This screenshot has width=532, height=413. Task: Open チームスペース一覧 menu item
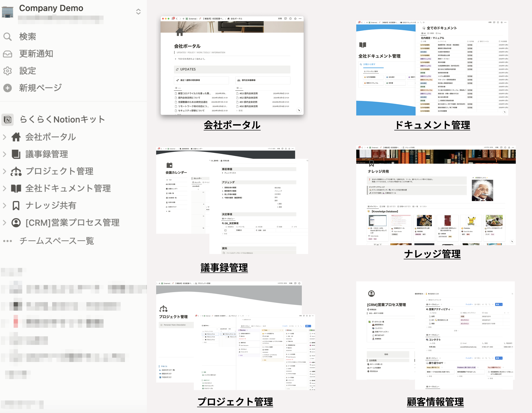tap(57, 241)
